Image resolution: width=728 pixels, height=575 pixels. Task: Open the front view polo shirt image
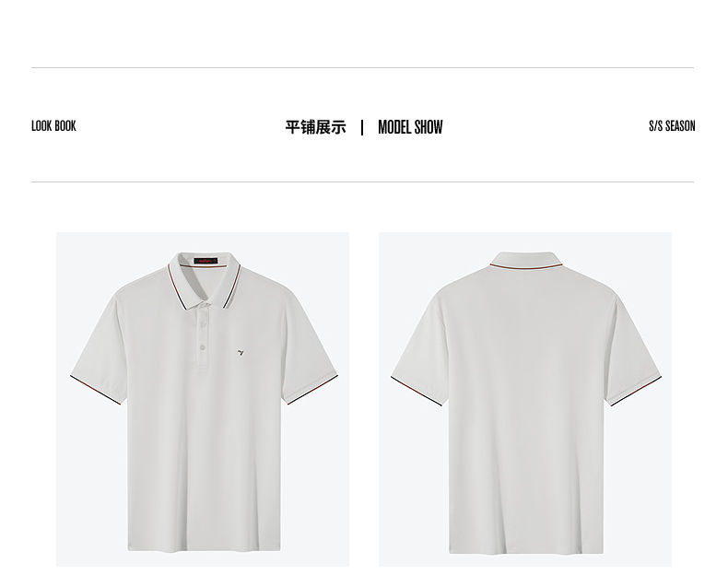pyautogui.click(x=203, y=399)
